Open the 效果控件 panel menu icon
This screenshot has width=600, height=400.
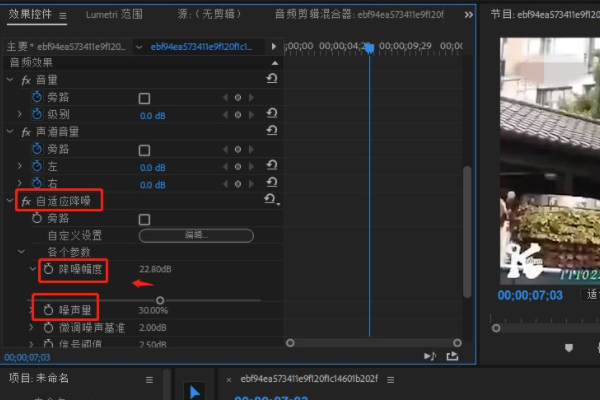[x=63, y=15]
